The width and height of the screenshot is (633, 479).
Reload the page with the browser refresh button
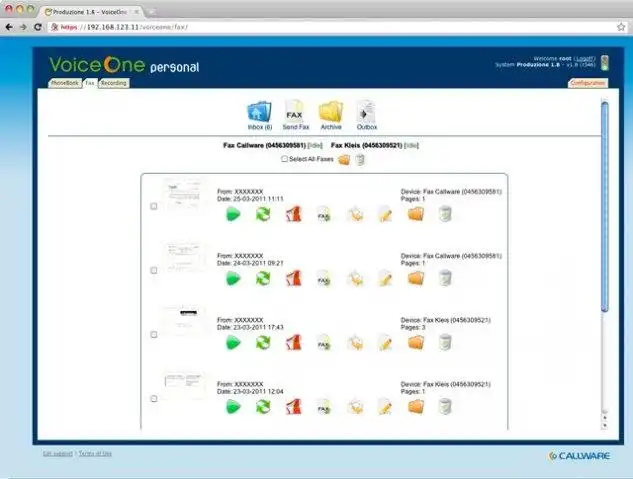(x=38, y=27)
